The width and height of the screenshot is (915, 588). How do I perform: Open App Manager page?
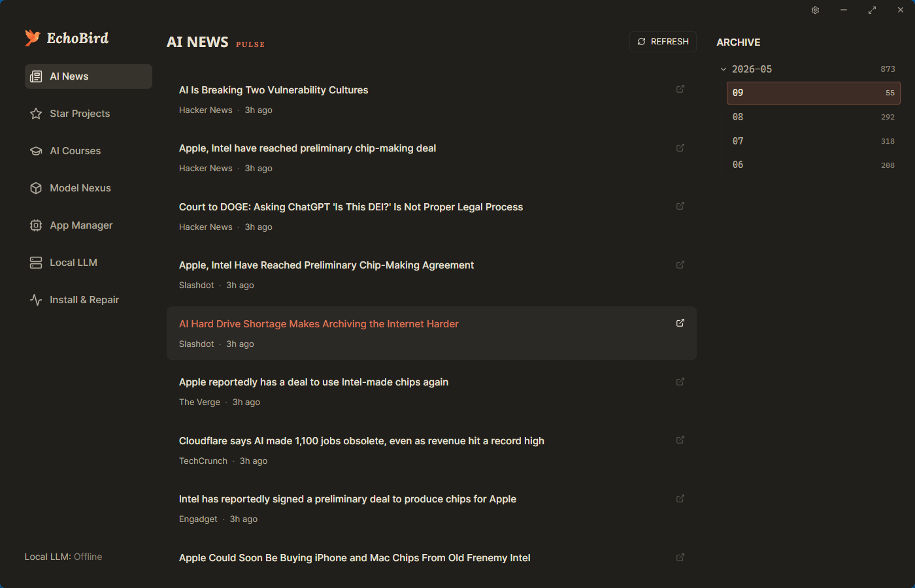point(88,225)
